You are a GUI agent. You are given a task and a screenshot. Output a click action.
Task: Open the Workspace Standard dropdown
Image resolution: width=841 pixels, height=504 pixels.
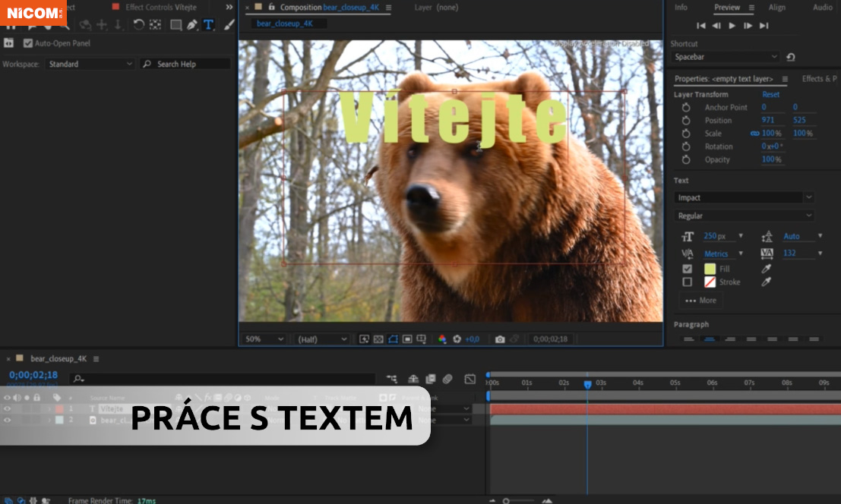(89, 64)
